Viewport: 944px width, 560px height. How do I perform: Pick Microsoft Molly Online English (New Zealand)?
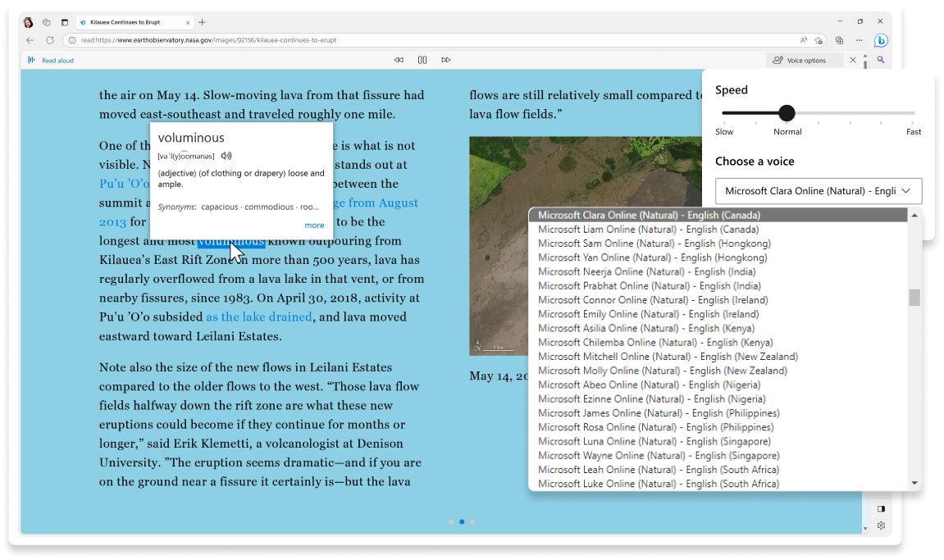(718, 371)
